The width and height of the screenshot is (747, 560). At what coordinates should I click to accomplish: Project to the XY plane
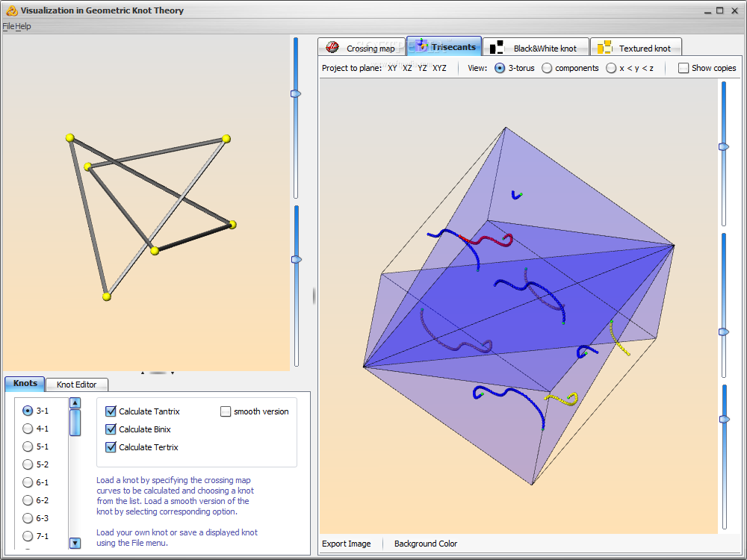(392, 68)
